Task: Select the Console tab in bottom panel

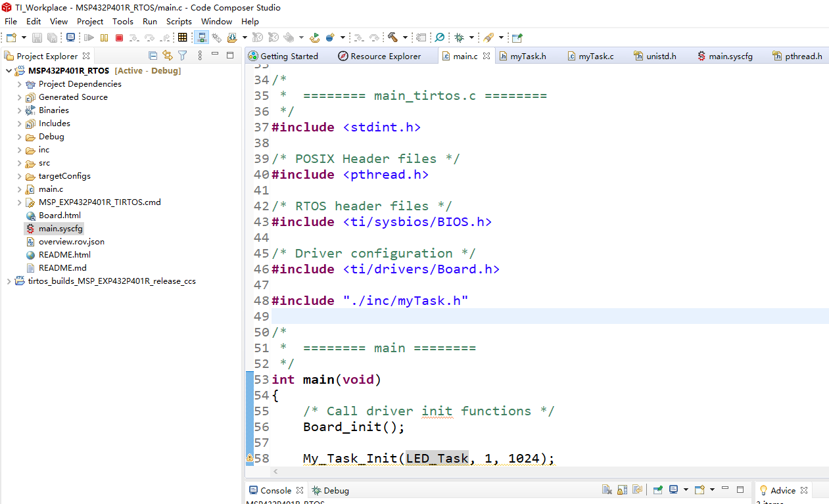Action: pyautogui.click(x=270, y=490)
